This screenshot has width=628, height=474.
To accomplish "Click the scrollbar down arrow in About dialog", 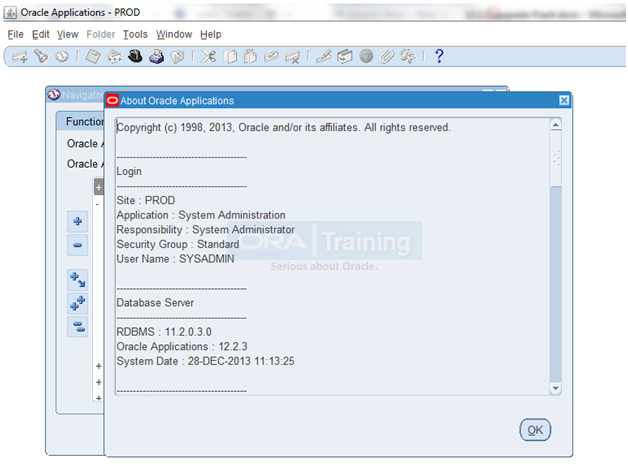I will [556, 388].
